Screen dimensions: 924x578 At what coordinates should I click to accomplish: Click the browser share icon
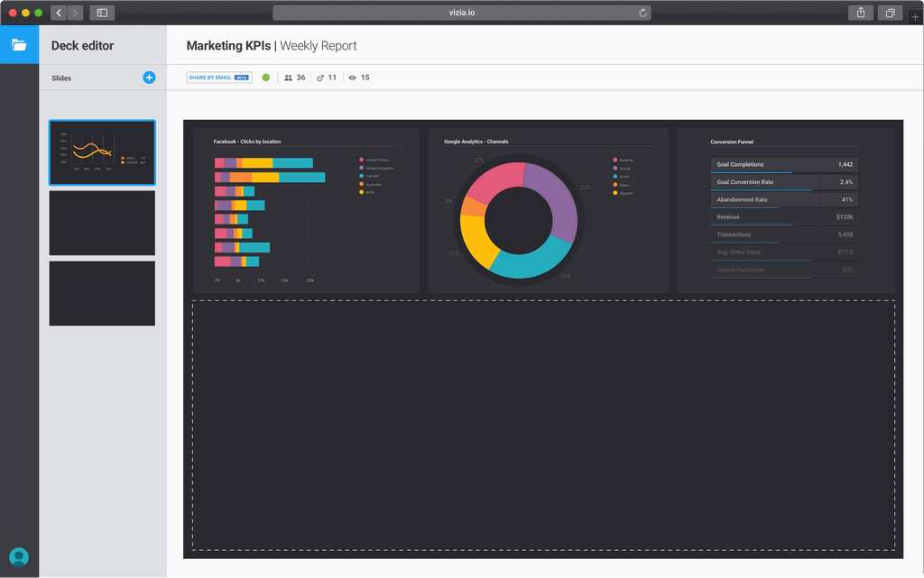(860, 13)
